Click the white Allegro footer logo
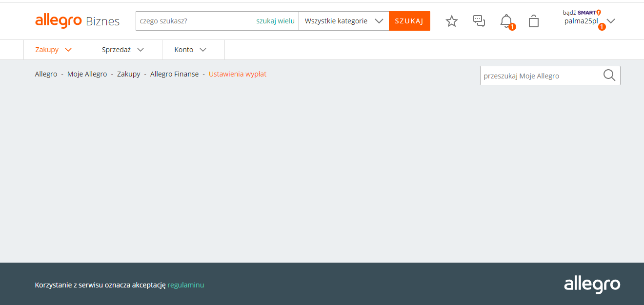644x305 pixels. point(592,285)
